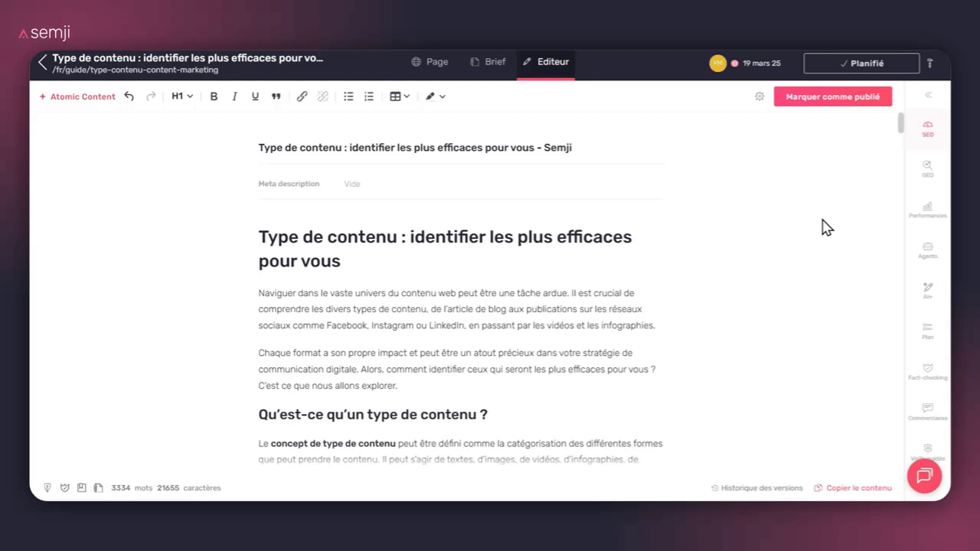Open the chat bubble in the corner
Image resolution: width=980 pixels, height=551 pixels.
click(924, 475)
